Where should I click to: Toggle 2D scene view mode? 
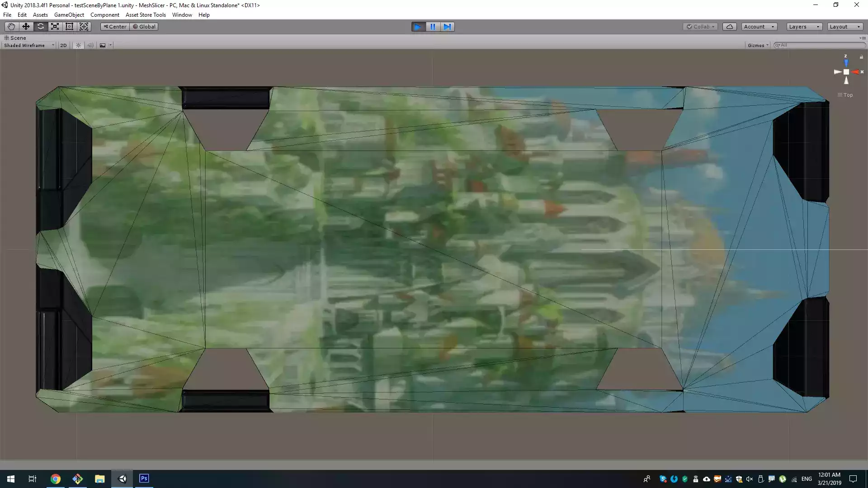click(63, 45)
